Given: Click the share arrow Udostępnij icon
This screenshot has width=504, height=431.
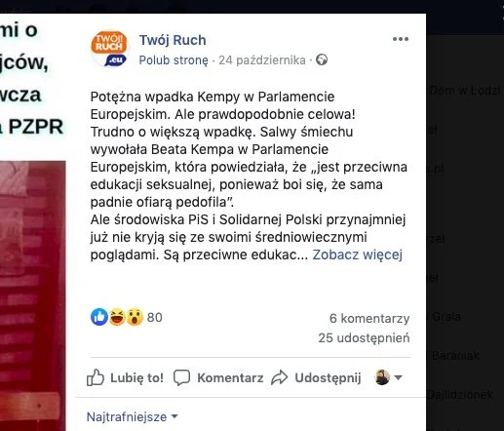Looking at the screenshot, I should (x=280, y=377).
